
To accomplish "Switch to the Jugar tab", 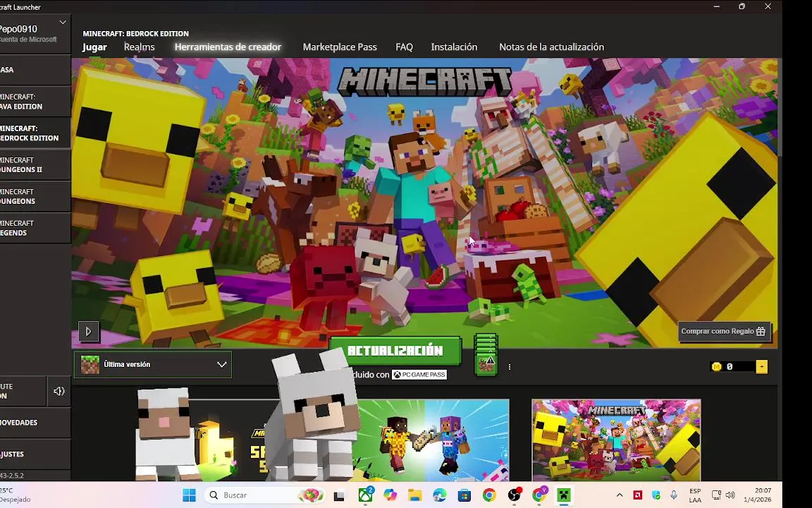I will [x=94, y=47].
